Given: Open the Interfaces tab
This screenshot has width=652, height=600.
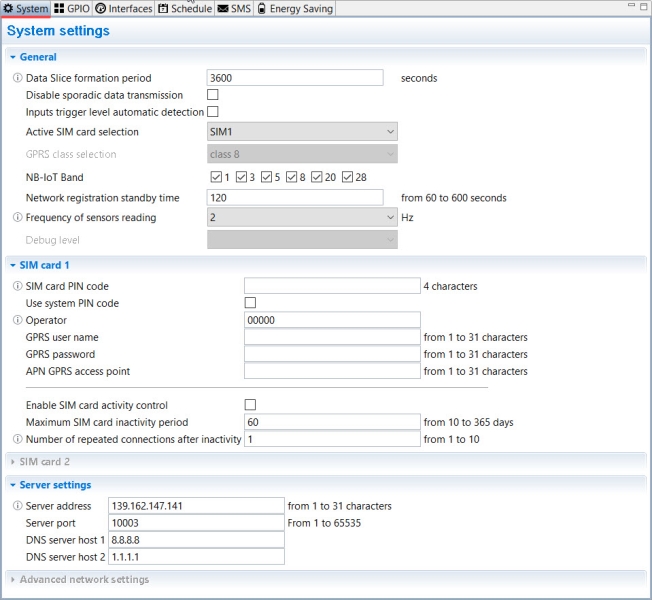Looking at the screenshot, I should click(124, 9).
